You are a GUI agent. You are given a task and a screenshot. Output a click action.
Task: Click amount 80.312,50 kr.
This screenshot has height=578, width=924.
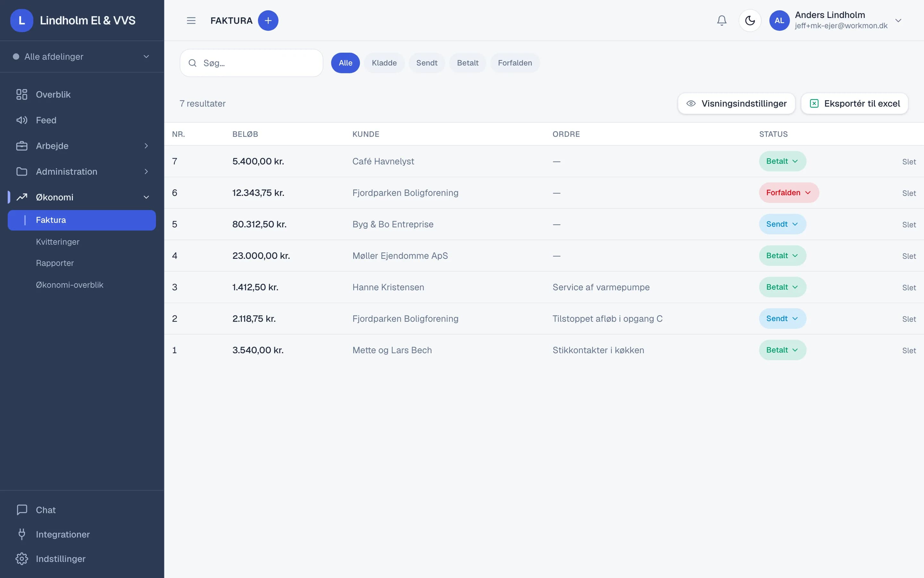coord(259,224)
